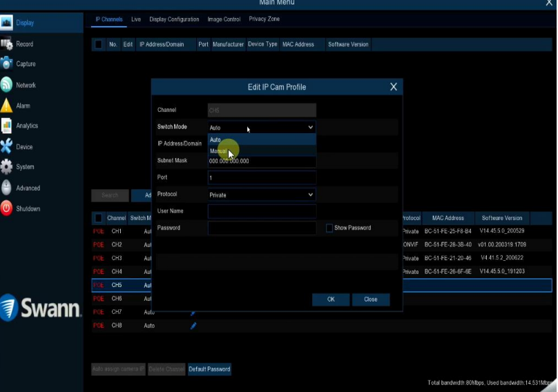Select the Analytics icon
The height and width of the screenshot is (392, 558).
point(7,126)
